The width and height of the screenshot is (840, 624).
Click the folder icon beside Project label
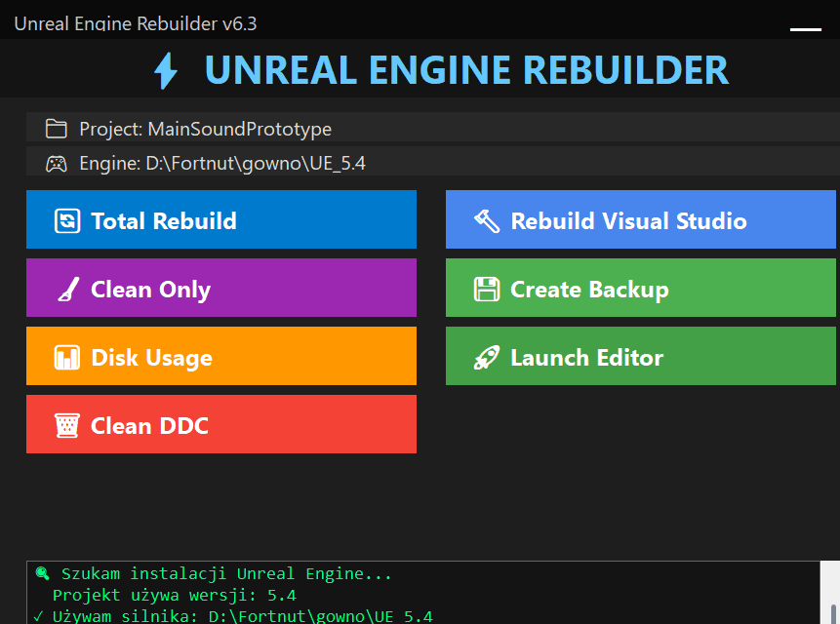[x=56, y=128]
